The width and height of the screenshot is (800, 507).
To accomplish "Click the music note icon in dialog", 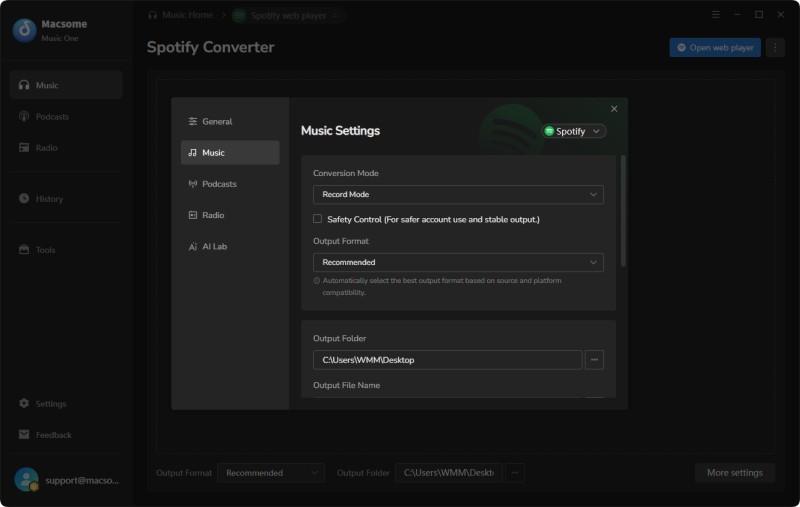I will point(192,153).
